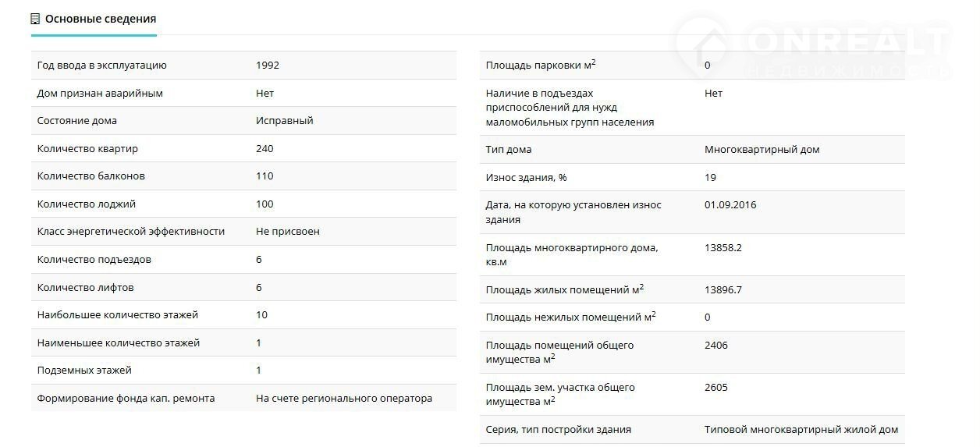The width and height of the screenshot is (980, 447).
Task: Click the date value 01.09.2016
Action: [730, 205]
